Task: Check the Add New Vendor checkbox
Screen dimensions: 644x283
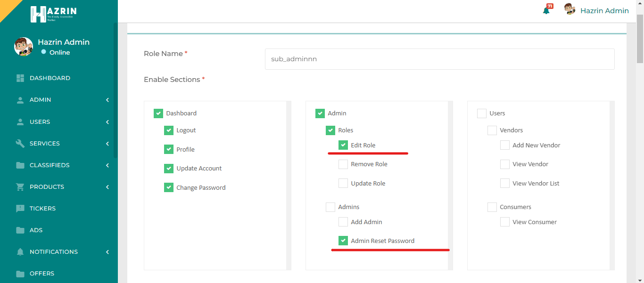Action: tap(505, 145)
